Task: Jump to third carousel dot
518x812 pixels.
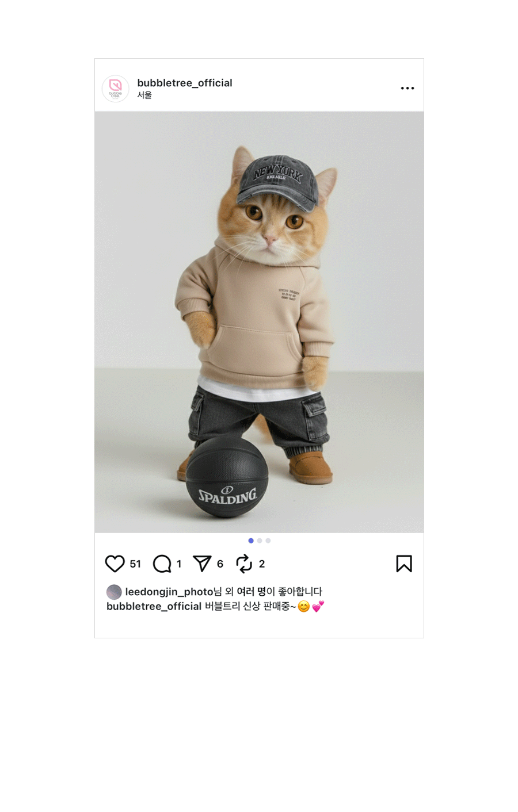Action: [268, 541]
